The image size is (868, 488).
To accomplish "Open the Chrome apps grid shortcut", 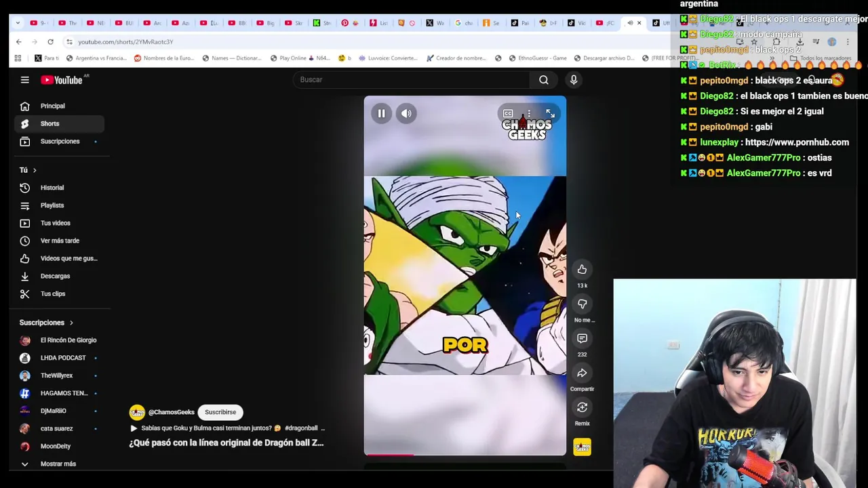I will click(x=18, y=58).
